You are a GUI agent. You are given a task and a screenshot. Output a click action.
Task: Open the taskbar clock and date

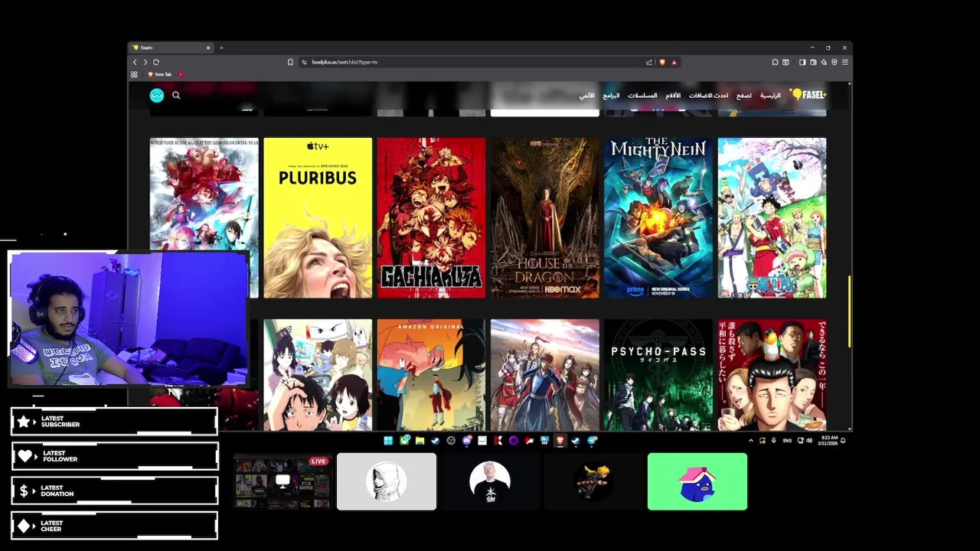(828, 441)
